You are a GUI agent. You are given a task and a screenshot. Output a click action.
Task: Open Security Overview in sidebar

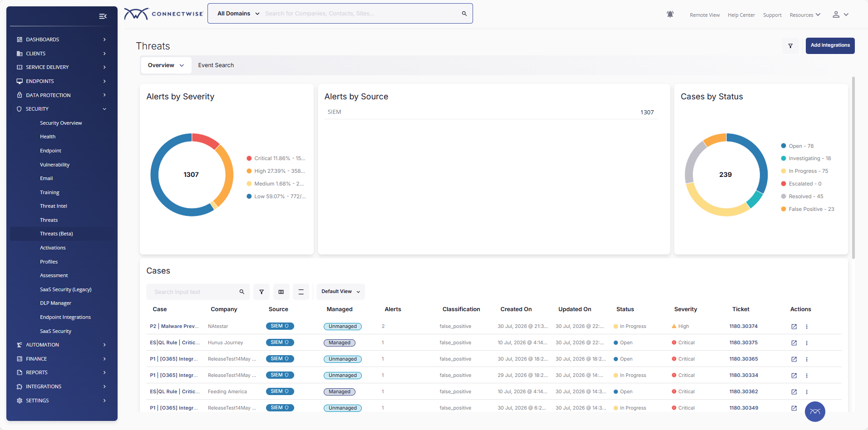(61, 123)
